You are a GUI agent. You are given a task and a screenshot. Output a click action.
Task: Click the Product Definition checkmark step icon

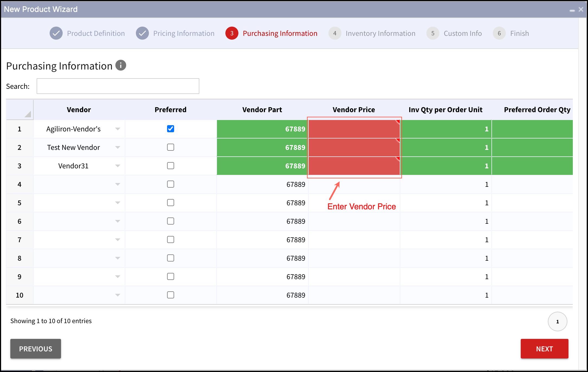coord(56,33)
